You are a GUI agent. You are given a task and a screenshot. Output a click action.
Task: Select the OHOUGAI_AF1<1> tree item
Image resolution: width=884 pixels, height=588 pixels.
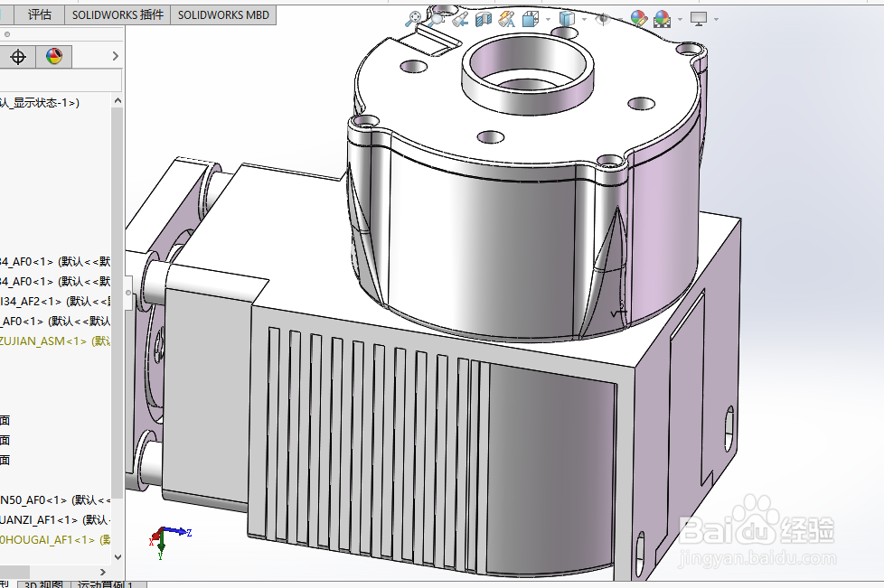click(55, 539)
